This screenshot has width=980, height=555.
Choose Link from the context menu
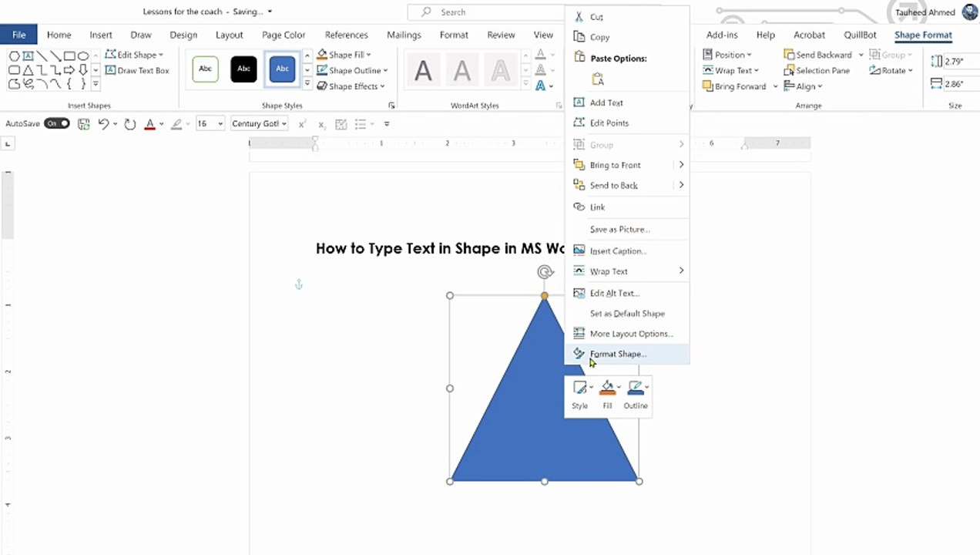[x=627, y=207]
